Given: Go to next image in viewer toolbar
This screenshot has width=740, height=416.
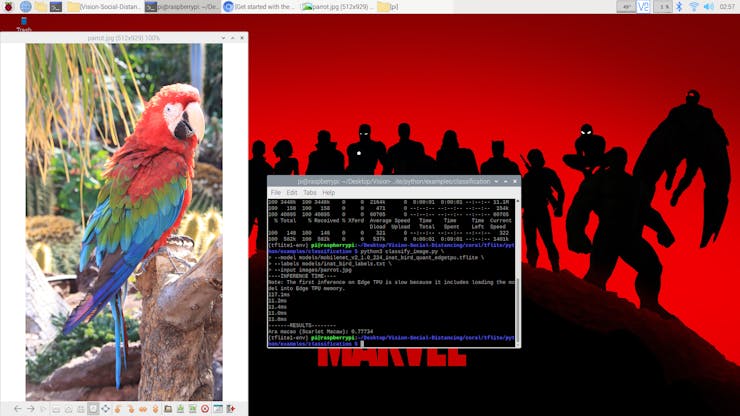Looking at the screenshot, I should (30, 408).
